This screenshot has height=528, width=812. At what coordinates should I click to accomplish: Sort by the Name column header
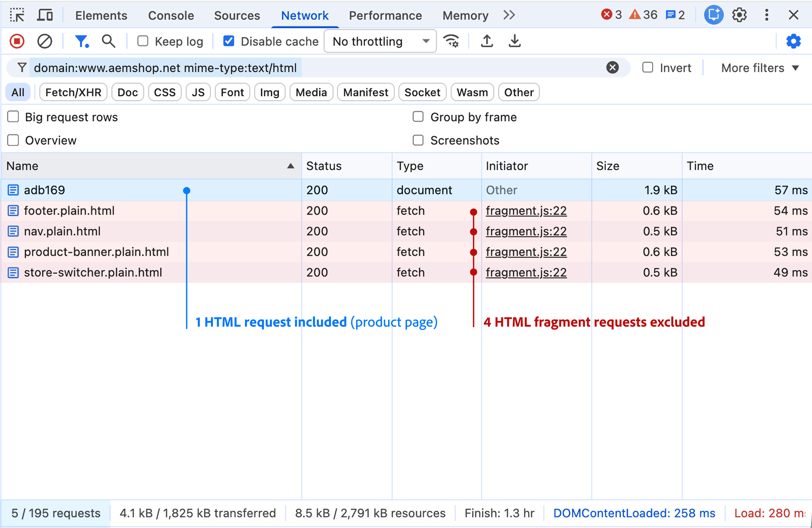pyautogui.click(x=151, y=166)
